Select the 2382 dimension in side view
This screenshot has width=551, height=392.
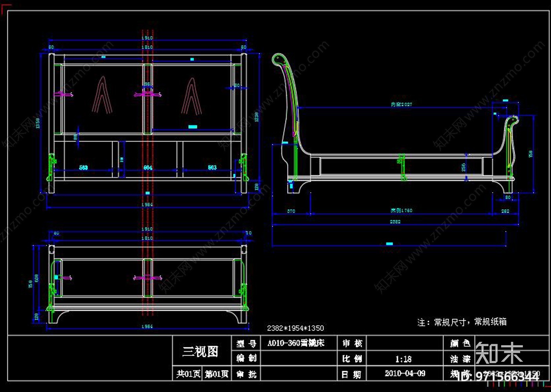tap(395, 221)
